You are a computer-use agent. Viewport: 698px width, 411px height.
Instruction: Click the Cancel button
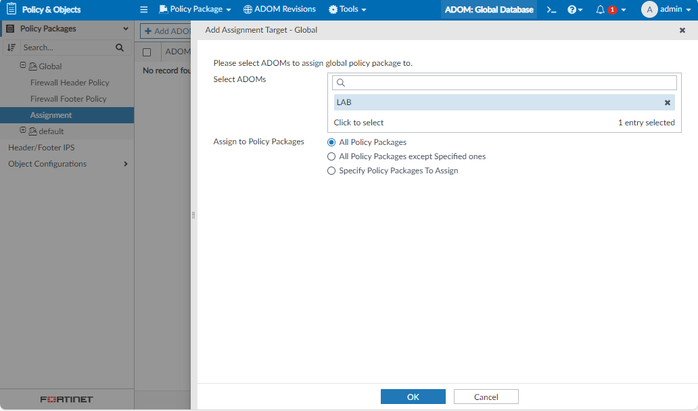coord(485,397)
